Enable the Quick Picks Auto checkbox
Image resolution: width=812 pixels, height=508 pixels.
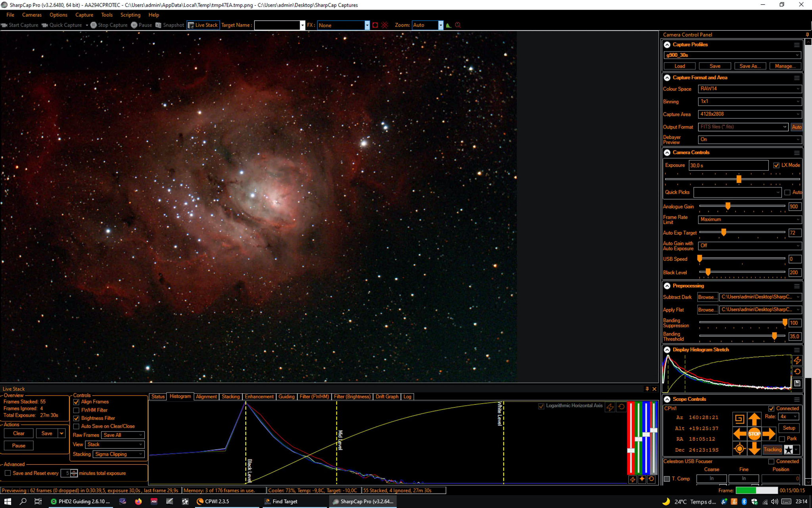pos(787,192)
